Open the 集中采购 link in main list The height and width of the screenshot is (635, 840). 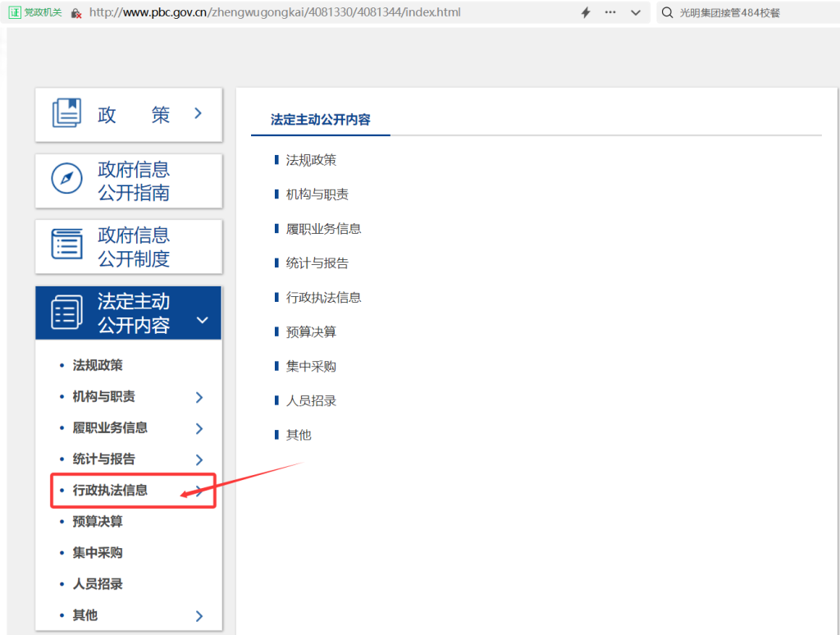(x=311, y=366)
